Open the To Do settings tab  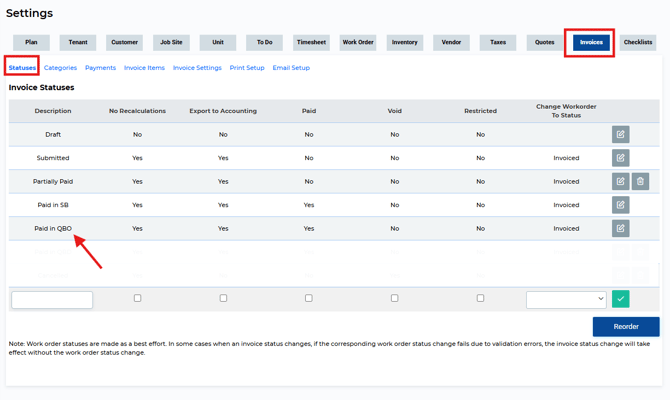[264, 42]
